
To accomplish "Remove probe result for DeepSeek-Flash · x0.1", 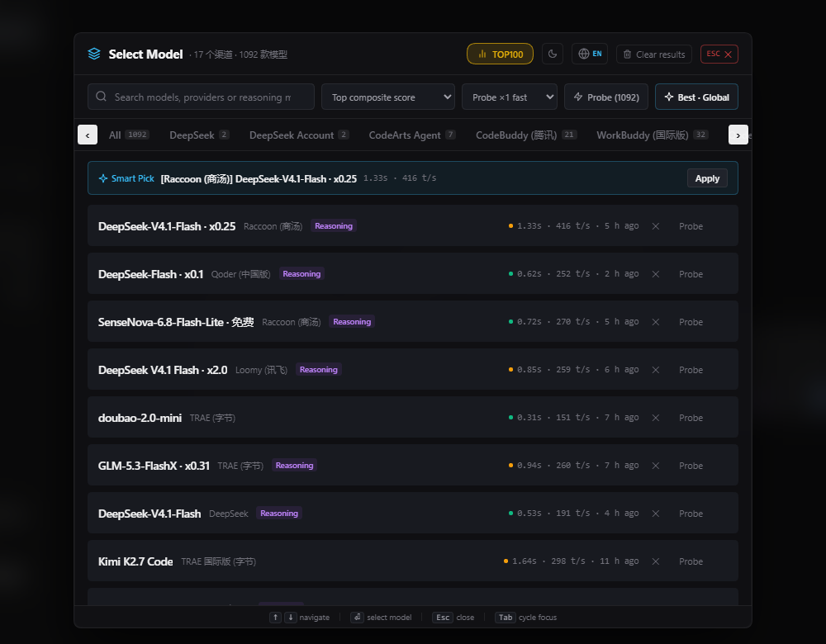I will (656, 274).
